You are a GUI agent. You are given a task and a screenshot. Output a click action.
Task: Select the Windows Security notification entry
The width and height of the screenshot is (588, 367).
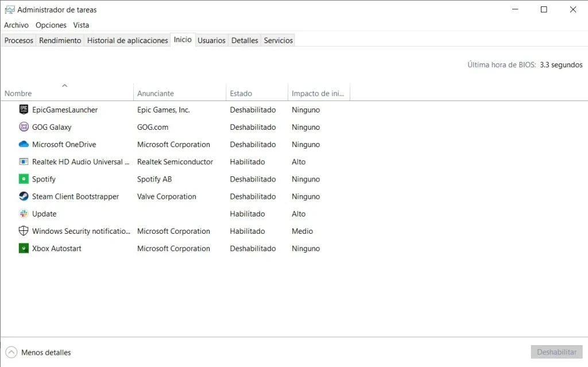coord(82,231)
